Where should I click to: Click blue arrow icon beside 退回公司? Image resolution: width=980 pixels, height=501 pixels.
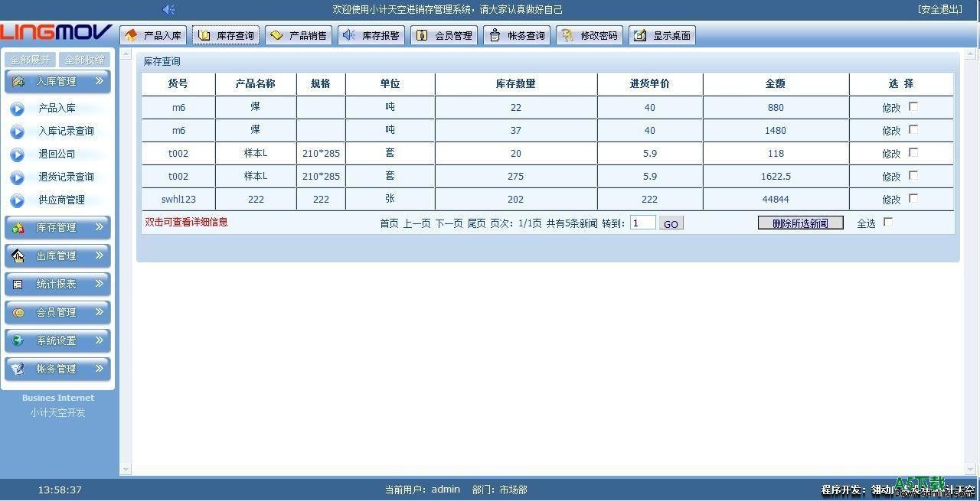click(x=18, y=155)
